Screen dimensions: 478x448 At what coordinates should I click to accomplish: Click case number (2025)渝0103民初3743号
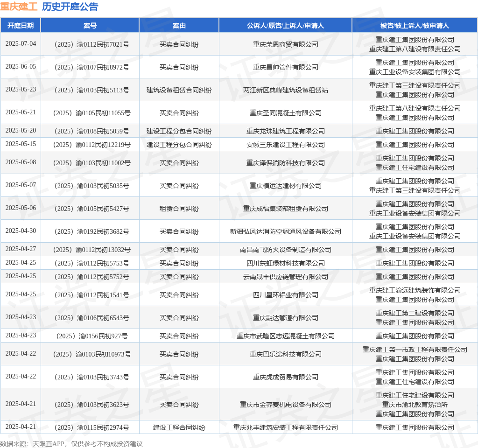[92, 377]
